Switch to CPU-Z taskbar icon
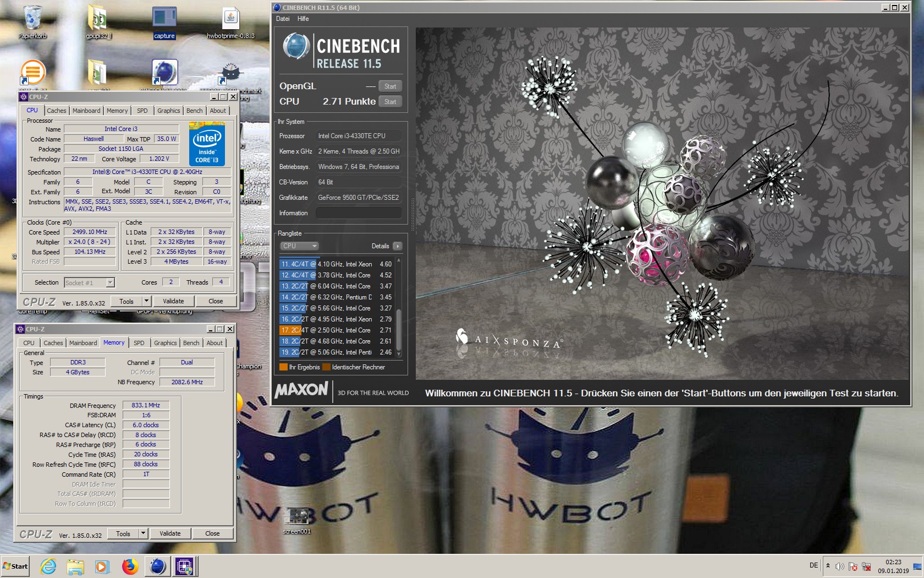 tap(184, 566)
